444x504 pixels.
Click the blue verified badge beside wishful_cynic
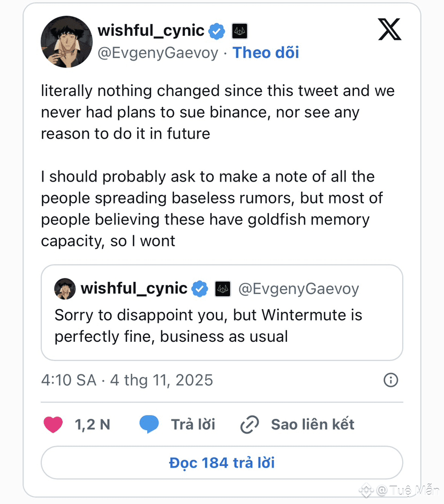click(x=216, y=31)
